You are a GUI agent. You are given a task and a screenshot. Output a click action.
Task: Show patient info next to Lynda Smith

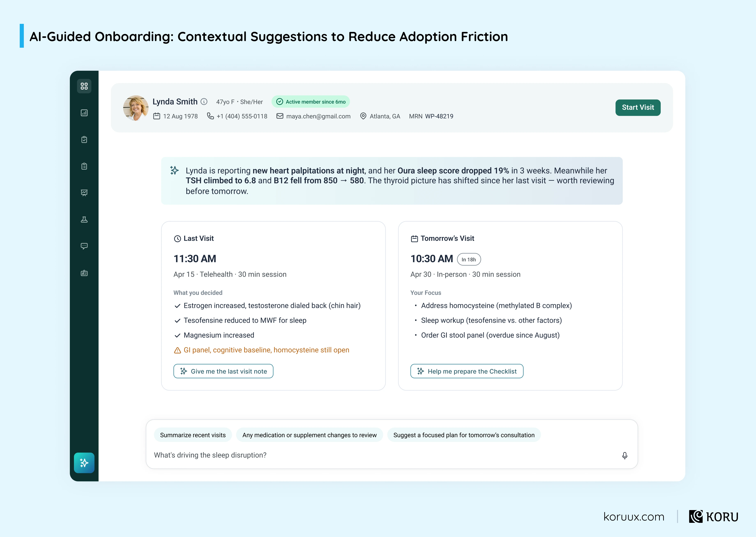click(204, 102)
